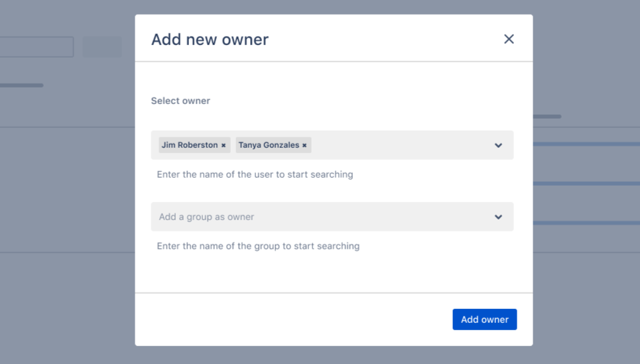Click the group search hint text
The image size is (640, 364).
258,246
